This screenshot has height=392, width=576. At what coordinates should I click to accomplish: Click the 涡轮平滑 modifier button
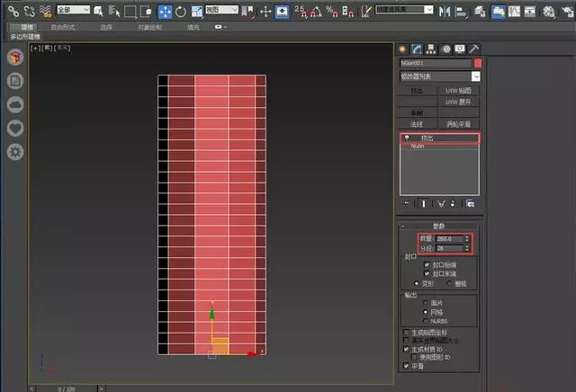(458, 123)
